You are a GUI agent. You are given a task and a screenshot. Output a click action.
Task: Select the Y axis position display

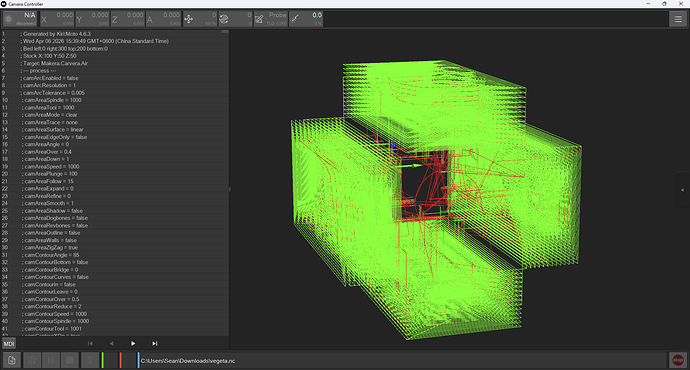[x=92, y=19]
